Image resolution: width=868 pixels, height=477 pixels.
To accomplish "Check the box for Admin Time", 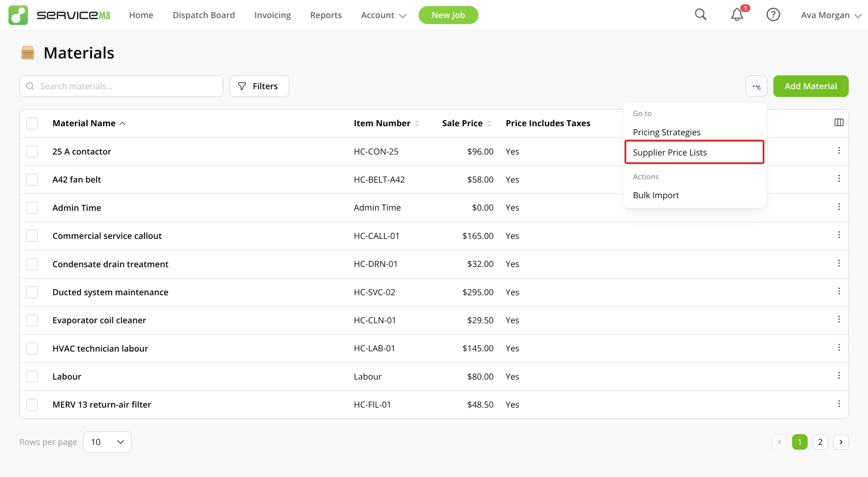I will (32, 208).
